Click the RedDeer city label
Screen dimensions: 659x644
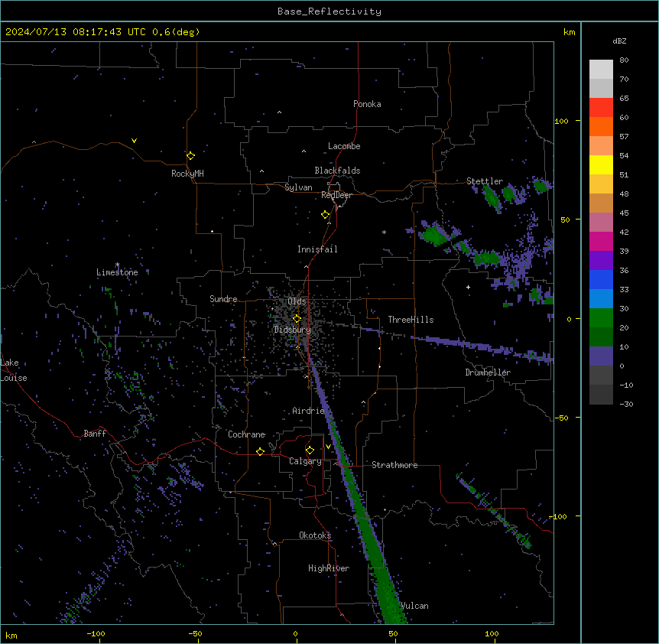pyautogui.click(x=336, y=195)
